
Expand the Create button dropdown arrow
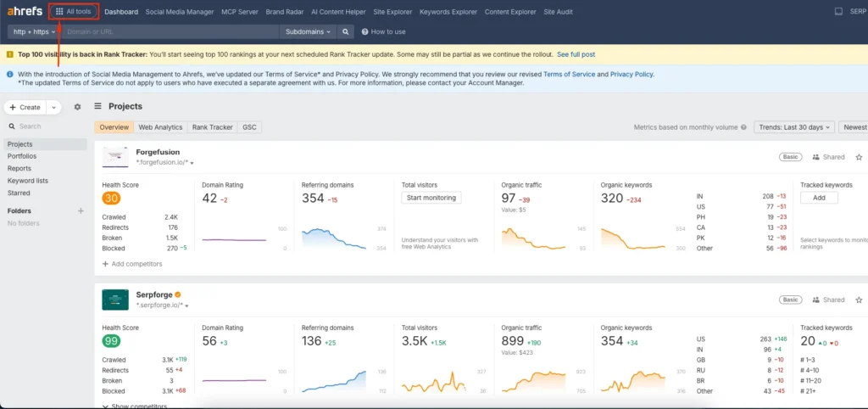(x=54, y=108)
